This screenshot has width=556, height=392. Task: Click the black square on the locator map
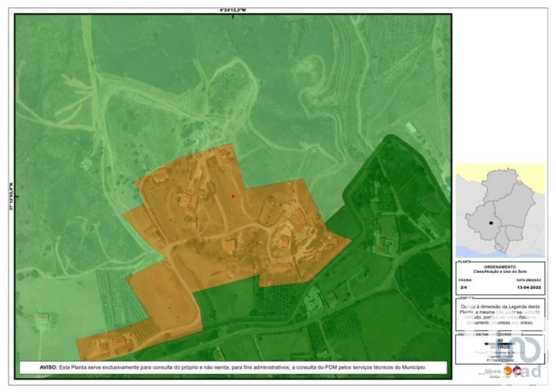pyautogui.click(x=490, y=223)
